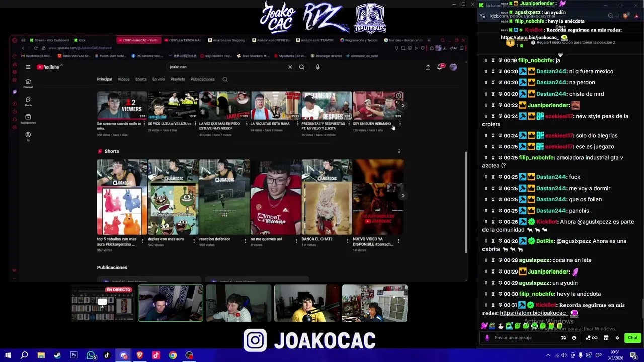This screenshot has height=362, width=644.
Task: Open the Windows Start menu
Action: pos(8,355)
